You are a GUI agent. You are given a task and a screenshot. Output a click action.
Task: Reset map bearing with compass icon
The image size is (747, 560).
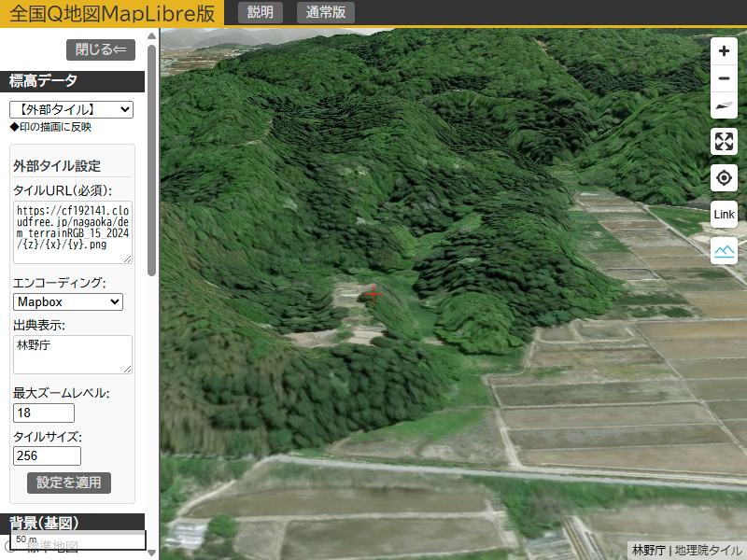[x=724, y=105]
